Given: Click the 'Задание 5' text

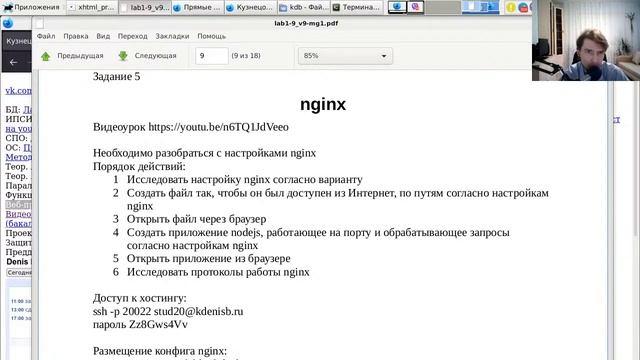Looking at the screenshot, I should coord(116,77).
